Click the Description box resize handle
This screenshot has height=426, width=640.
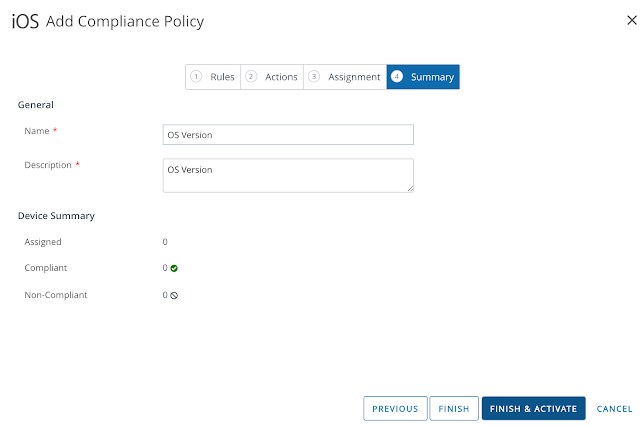click(409, 186)
